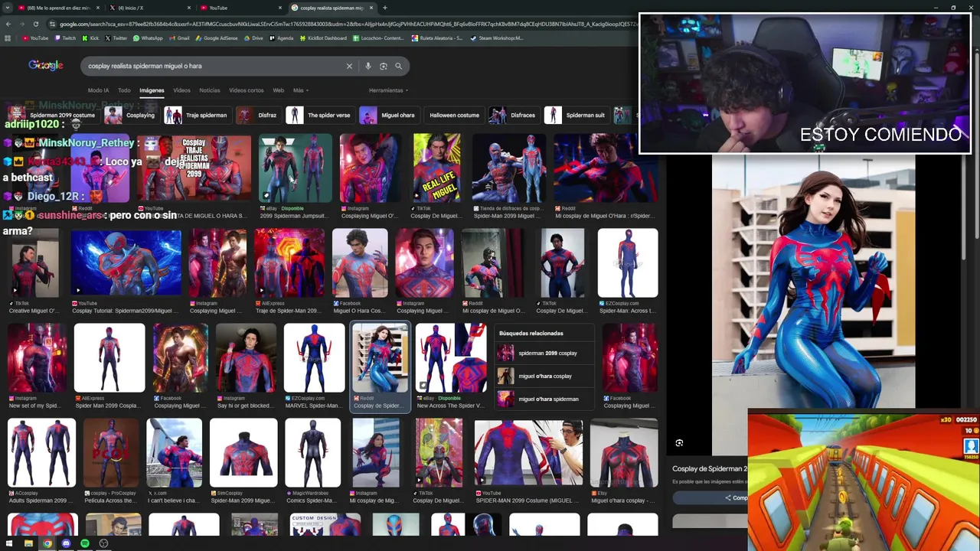Screen dimensions: 980x551
Task: Filter by Cosplaying suggestion chip
Action: (130, 116)
